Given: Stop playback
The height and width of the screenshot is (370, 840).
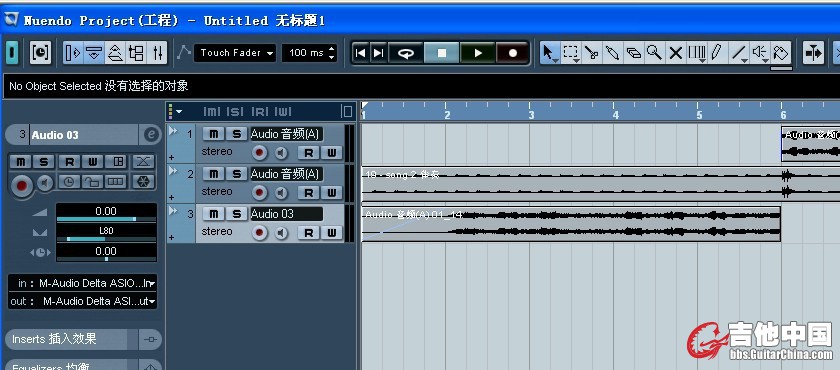Looking at the screenshot, I should coord(441,52).
